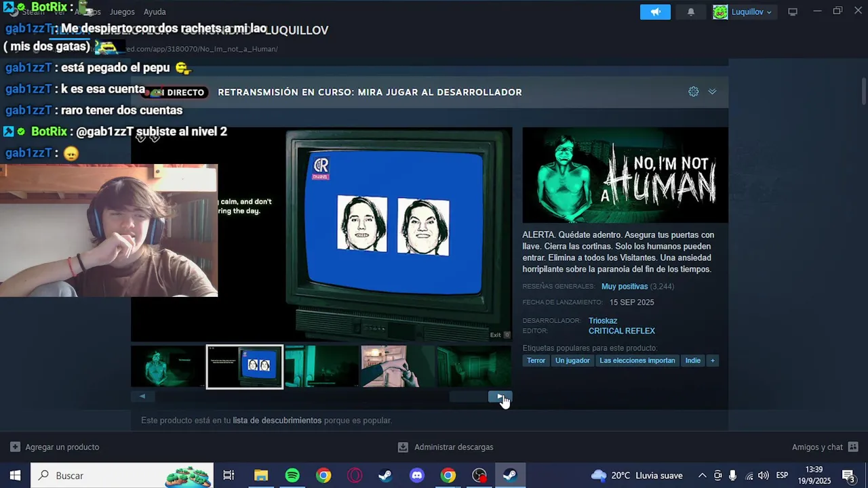Advance screenshots with right arrow

[x=500, y=396]
